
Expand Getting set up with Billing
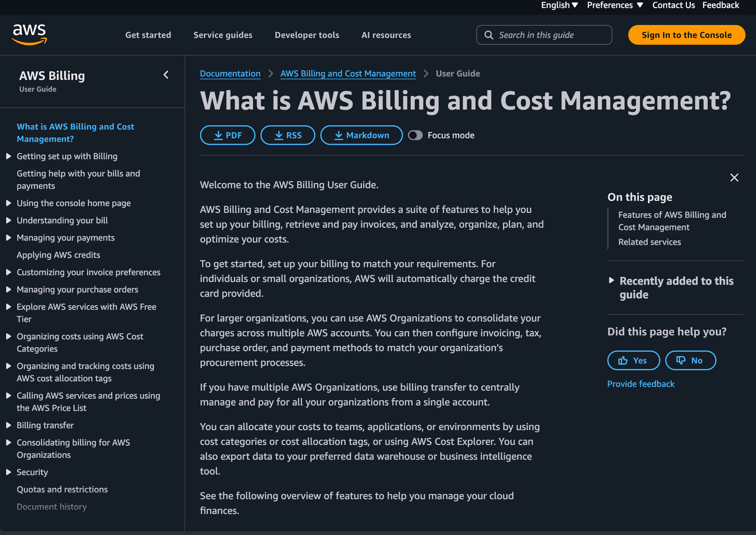(9, 156)
